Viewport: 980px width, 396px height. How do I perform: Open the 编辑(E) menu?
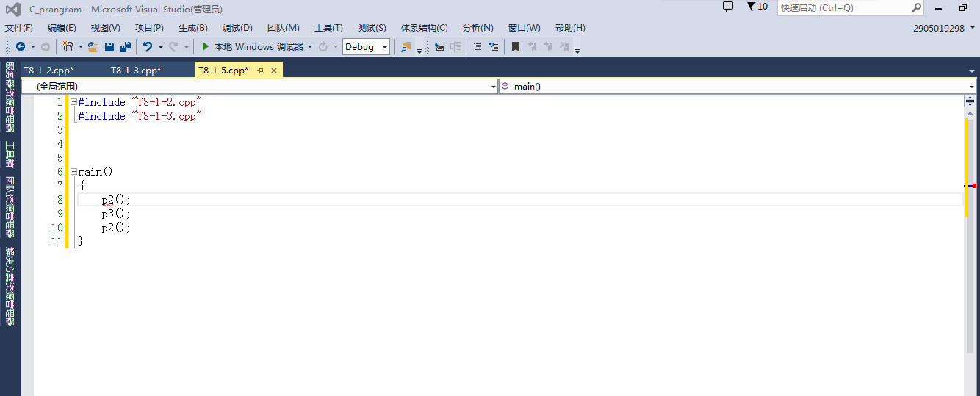pyautogui.click(x=62, y=28)
